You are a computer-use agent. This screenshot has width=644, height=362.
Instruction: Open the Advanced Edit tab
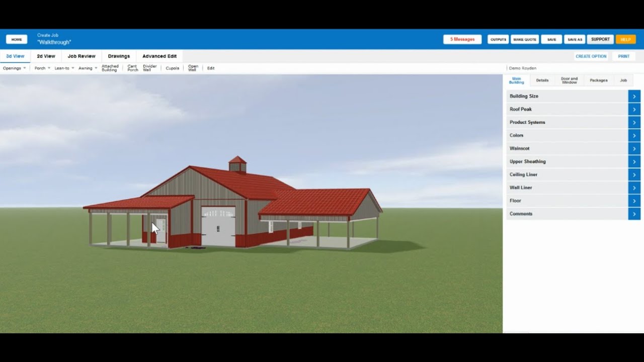click(x=159, y=56)
